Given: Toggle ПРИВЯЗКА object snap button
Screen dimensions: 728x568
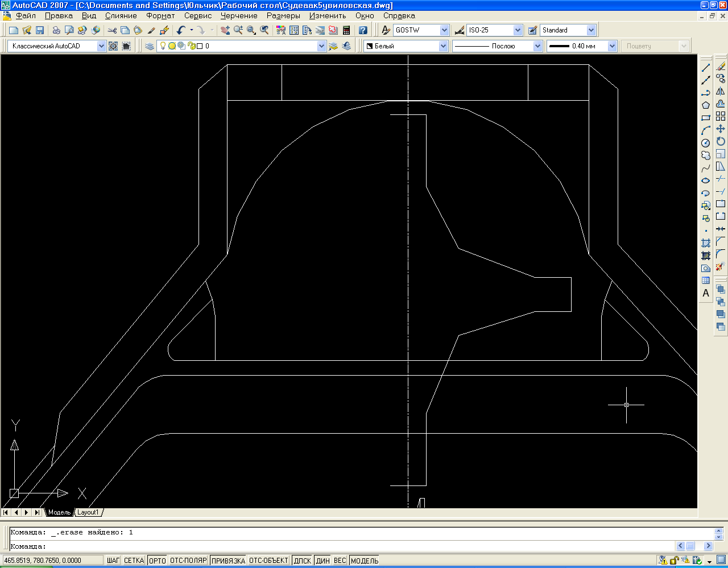Looking at the screenshot, I should pos(228,561).
